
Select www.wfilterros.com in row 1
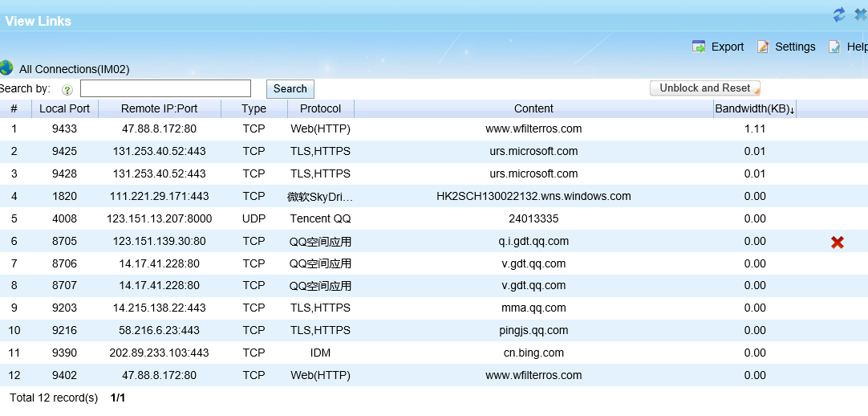click(533, 129)
